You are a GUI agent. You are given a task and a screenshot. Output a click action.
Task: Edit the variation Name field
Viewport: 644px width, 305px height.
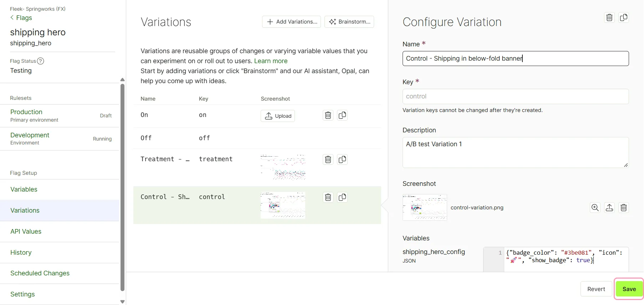point(516,59)
